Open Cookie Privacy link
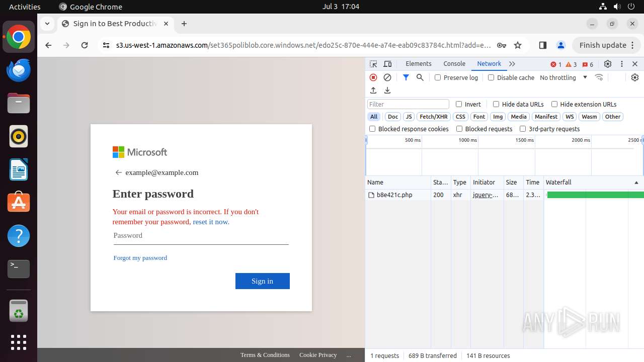 click(318, 355)
